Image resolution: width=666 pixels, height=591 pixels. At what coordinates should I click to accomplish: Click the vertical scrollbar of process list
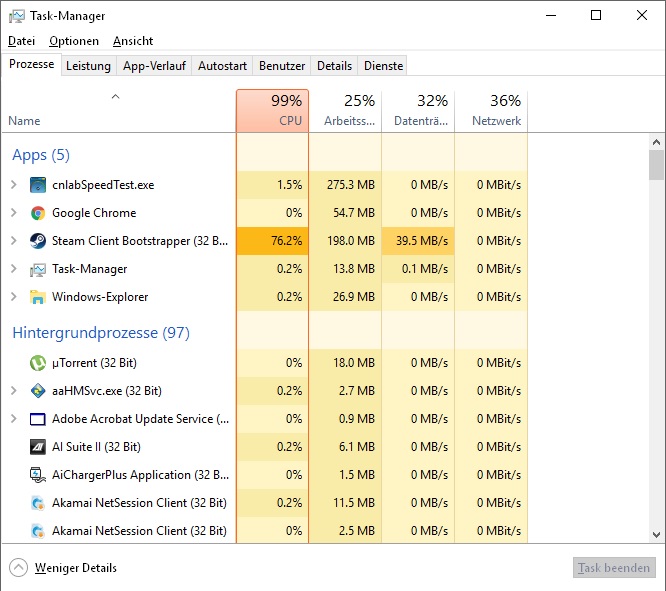click(656, 300)
